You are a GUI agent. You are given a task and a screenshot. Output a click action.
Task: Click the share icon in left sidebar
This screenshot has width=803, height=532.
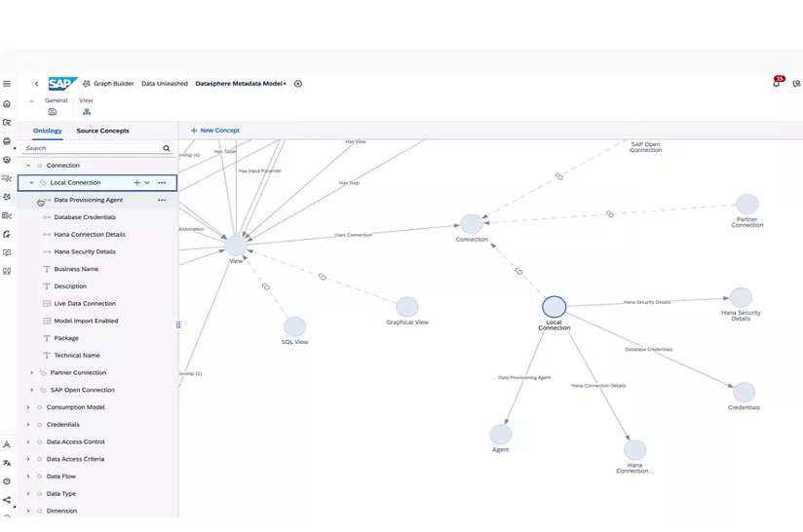click(x=7, y=500)
